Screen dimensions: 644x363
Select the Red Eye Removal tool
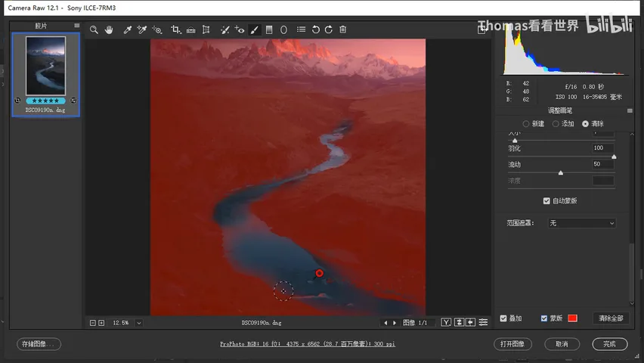click(240, 29)
